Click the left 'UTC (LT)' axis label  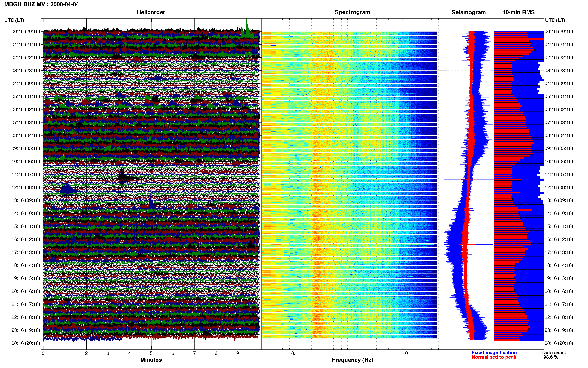click(14, 20)
